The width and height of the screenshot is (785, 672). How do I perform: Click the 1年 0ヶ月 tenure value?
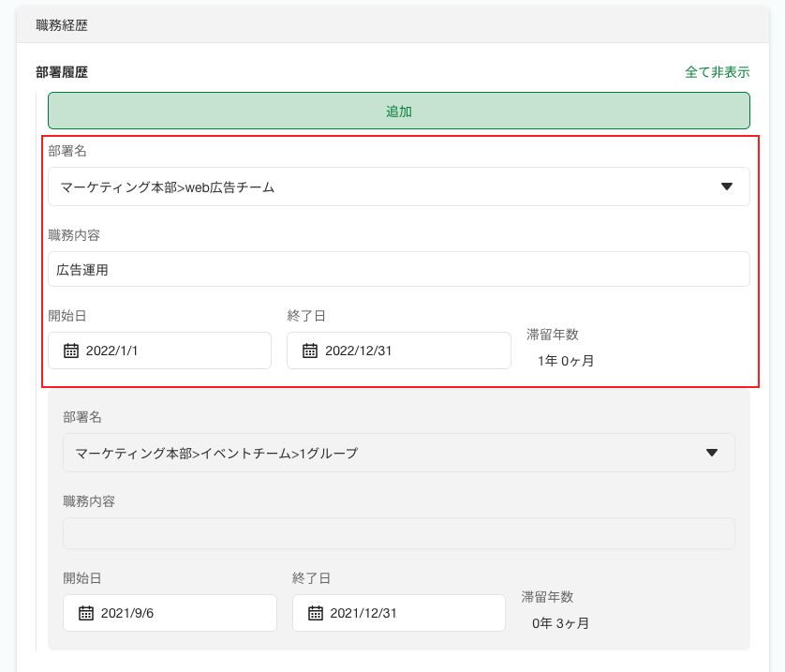566,360
